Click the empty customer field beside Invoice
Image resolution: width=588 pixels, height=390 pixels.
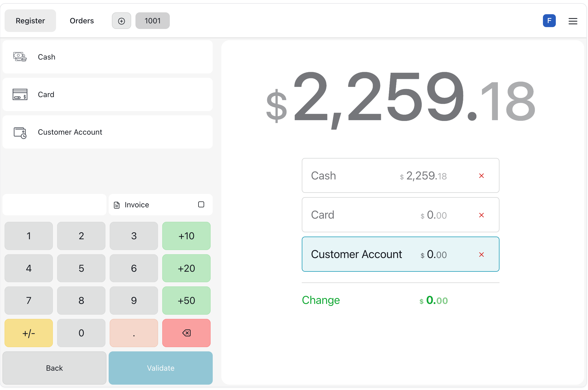click(x=54, y=205)
